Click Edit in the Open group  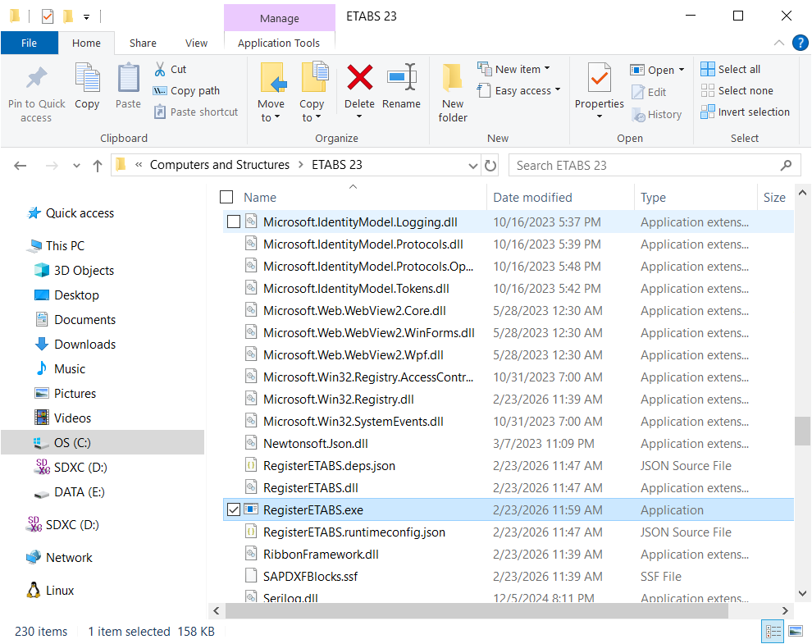[x=649, y=92]
